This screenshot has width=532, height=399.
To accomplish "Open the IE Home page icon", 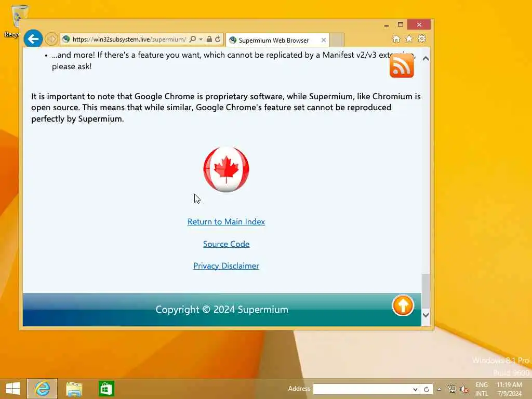I will (x=396, y=39).
